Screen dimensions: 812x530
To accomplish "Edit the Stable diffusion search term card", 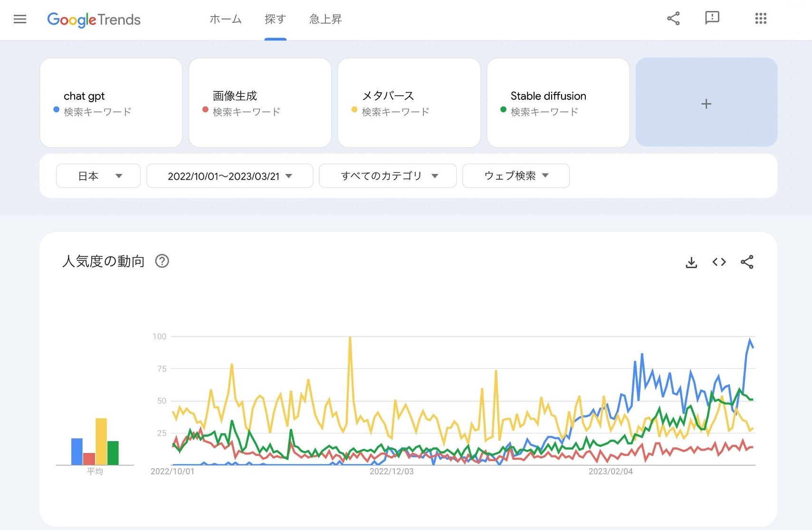I will click(558, 103).
